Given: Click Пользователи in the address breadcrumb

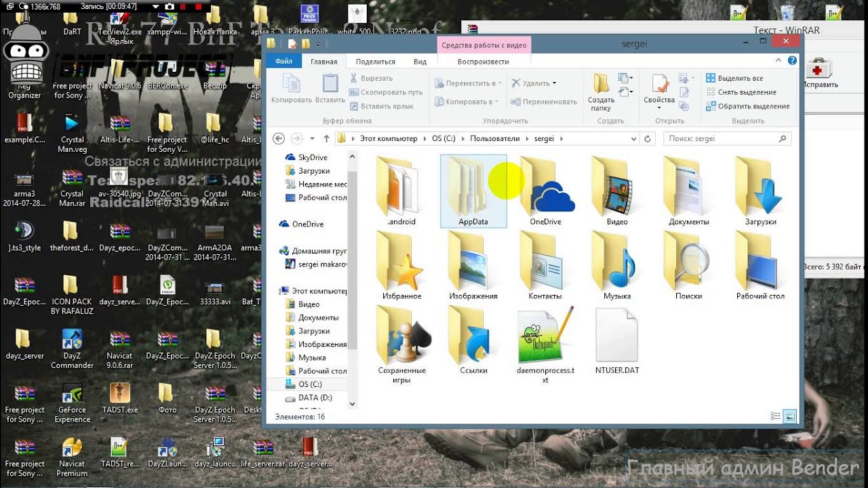Looking at the screenshot, I should (x=494, y=138).
